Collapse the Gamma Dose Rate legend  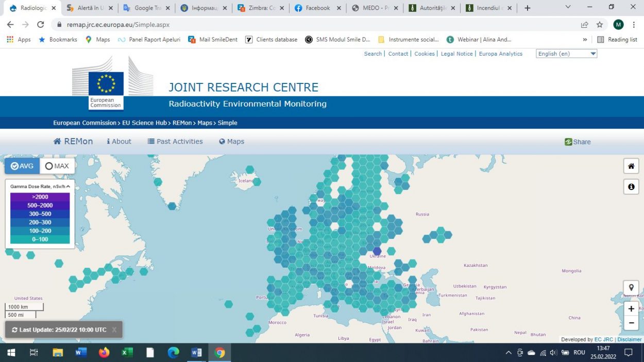coord(68,186)
